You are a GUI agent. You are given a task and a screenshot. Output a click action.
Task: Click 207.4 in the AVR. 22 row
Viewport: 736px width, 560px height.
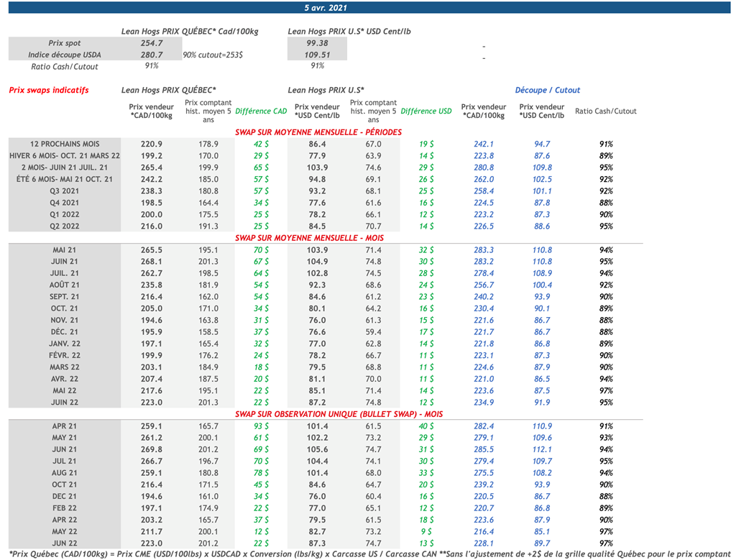[151, 379]
